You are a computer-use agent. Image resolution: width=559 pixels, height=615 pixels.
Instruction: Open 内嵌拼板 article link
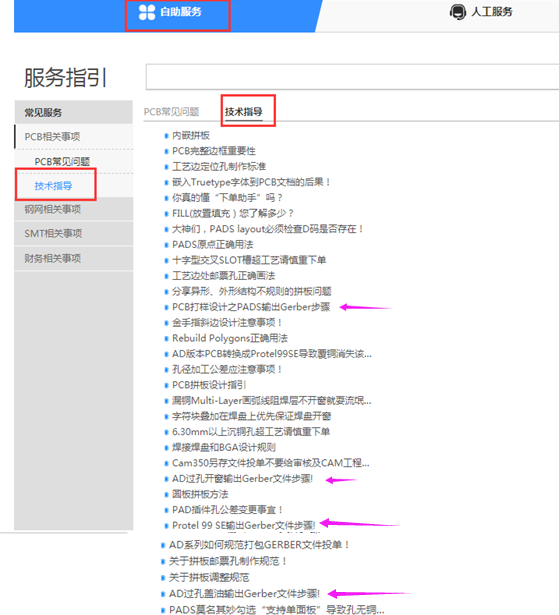click(x=191, y=136)
